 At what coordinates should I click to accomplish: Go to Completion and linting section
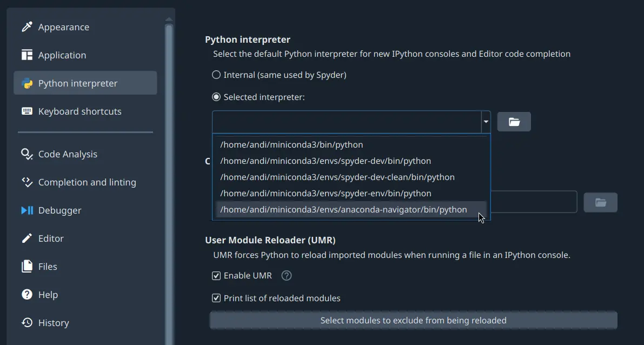point(85,182)
